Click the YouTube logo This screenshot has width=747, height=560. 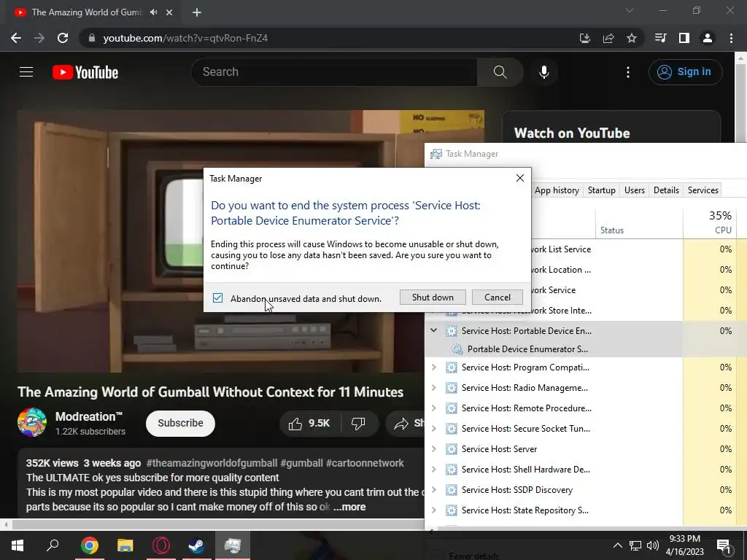pos(85,72)
